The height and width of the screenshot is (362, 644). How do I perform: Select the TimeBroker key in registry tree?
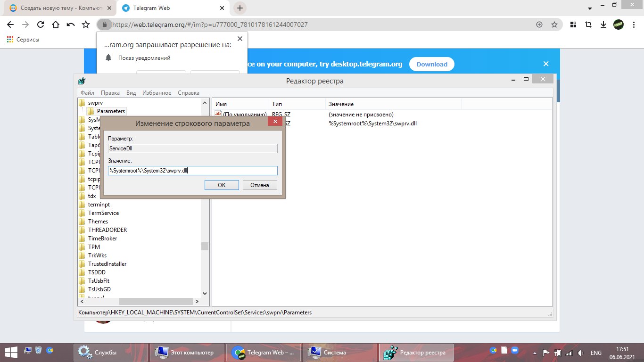pyautogui.click(x=102, y=239)
